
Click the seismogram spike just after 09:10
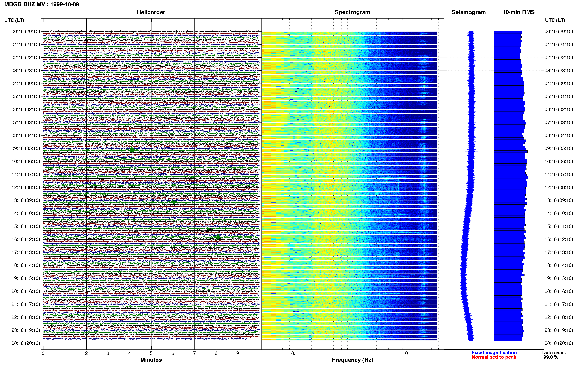pos(473,151)
